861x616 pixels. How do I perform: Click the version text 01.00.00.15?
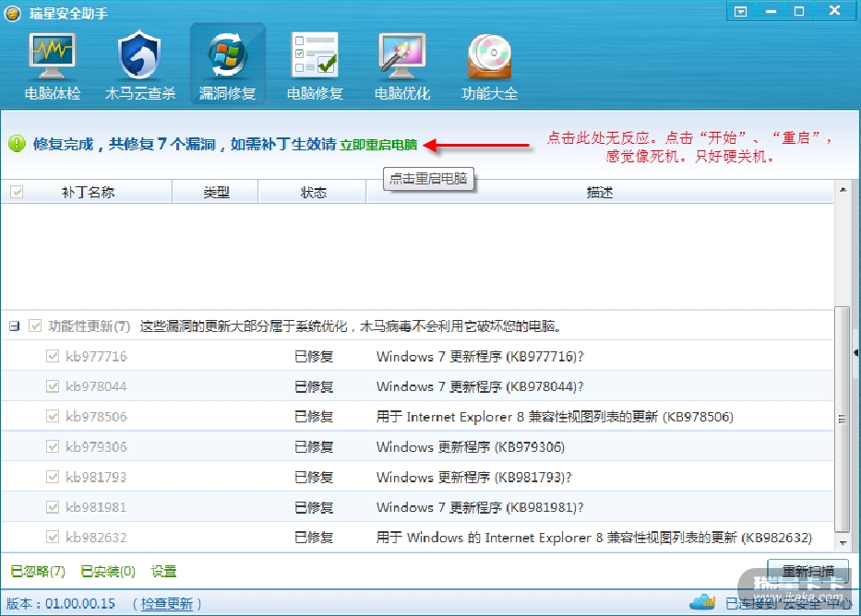tap(80, 604)
